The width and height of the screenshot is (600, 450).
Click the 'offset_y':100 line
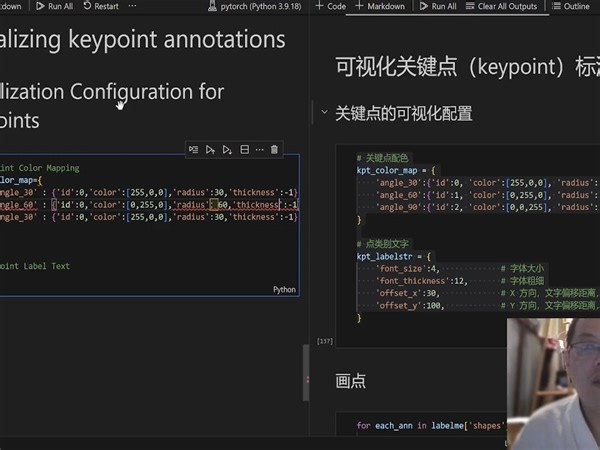tap(410, 305)
